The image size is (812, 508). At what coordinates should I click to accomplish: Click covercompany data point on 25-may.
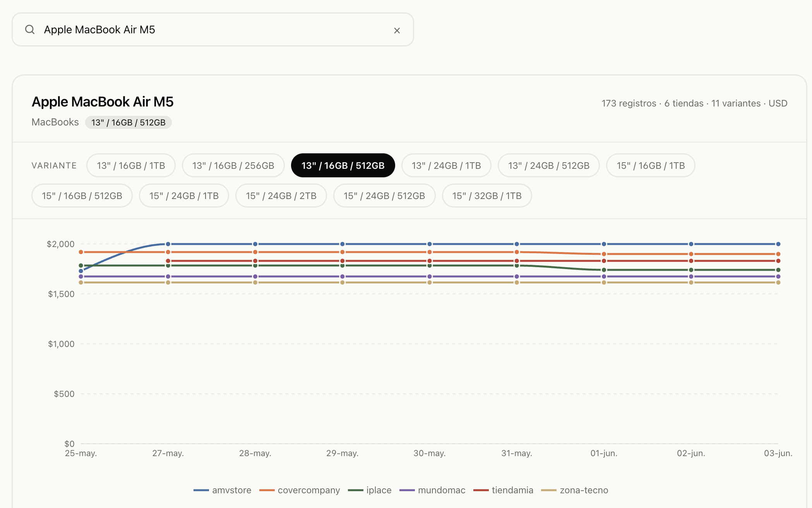pos(81,252)
